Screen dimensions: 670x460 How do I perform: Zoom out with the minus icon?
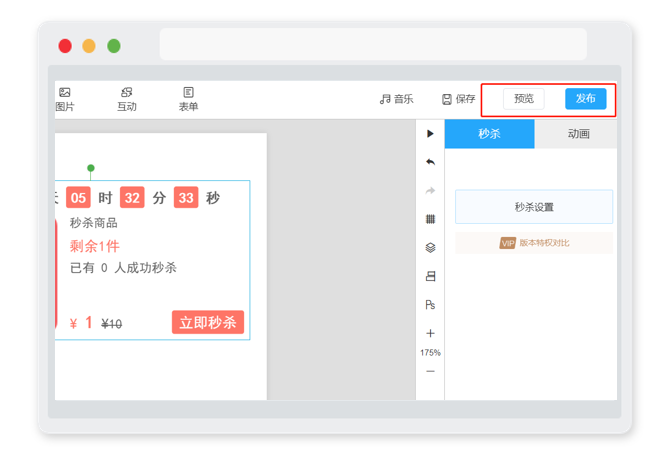coord(430,371)
